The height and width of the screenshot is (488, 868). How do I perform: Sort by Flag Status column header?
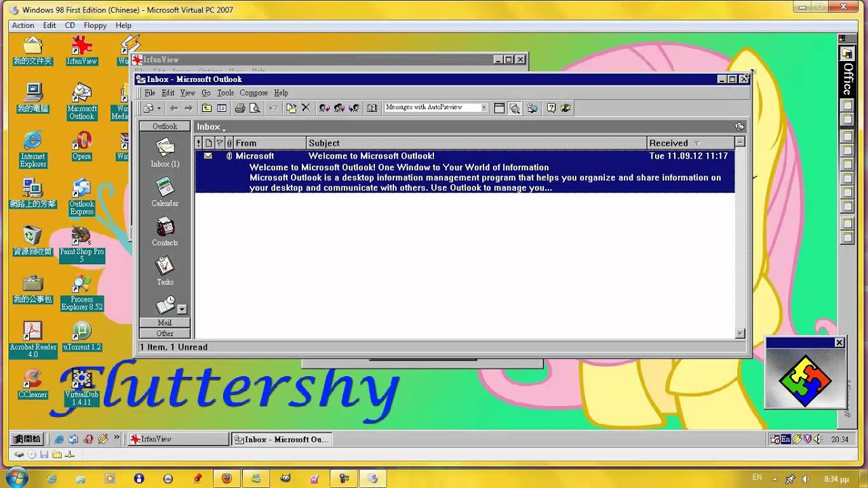(x=219, y=143)
